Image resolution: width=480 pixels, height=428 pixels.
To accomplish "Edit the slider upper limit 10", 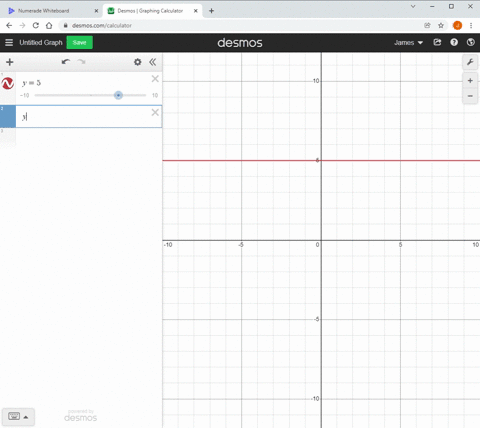I will point(155,95).
